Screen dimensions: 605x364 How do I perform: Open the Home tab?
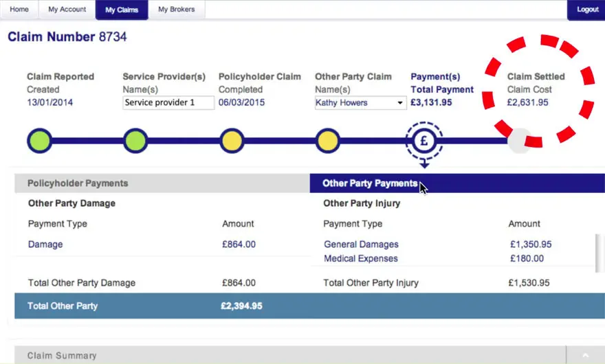point(19,9)
